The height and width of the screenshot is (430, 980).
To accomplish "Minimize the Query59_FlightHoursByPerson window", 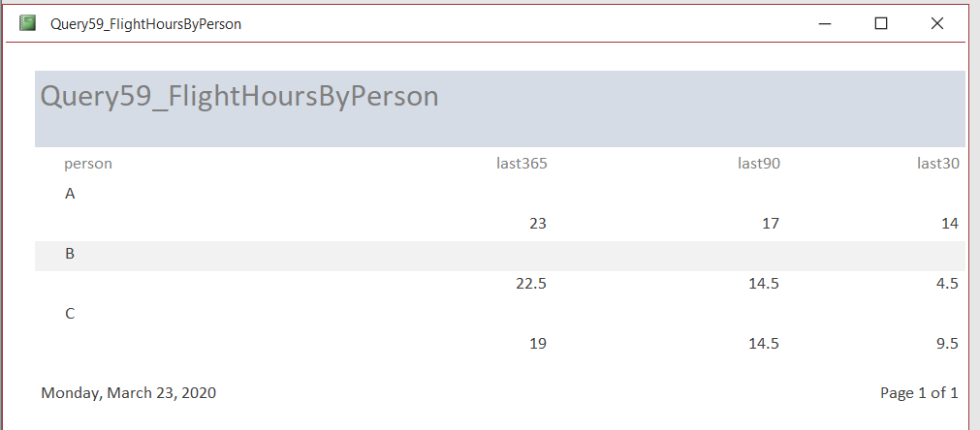I will [x=825, y=23].
